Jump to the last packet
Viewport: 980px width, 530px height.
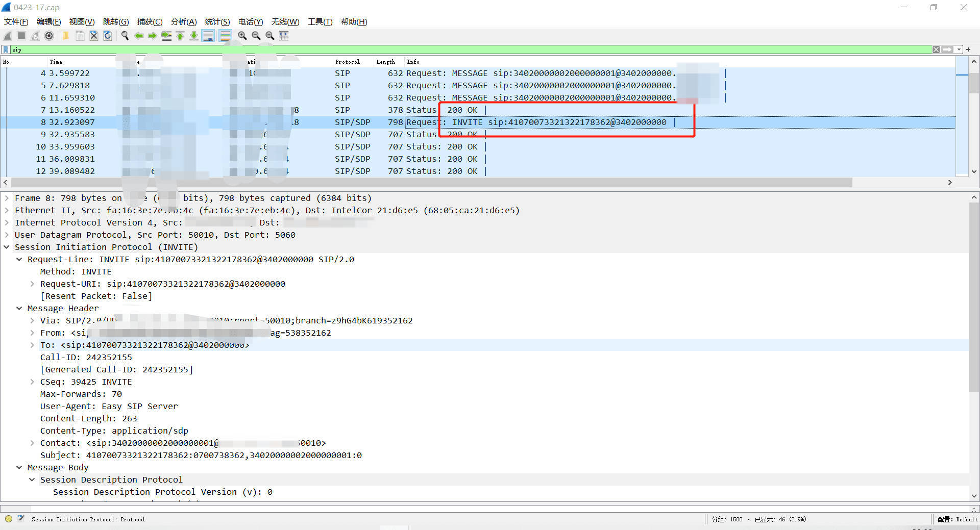click(x=194, y=36)
